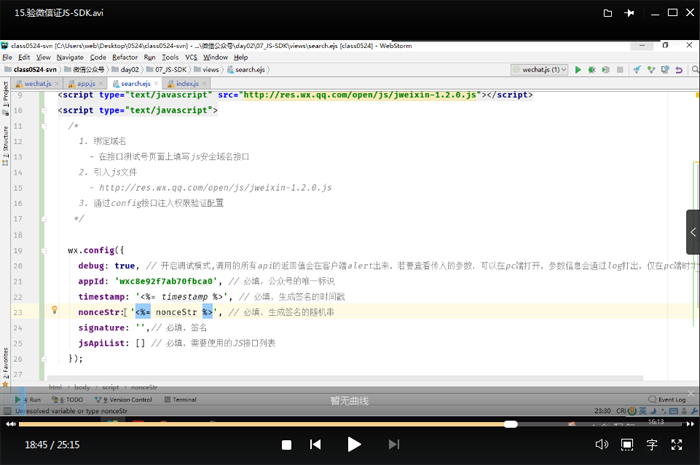Run with coverage icon
The width and height of the screenshot is (700, 465).
(606, 70)
